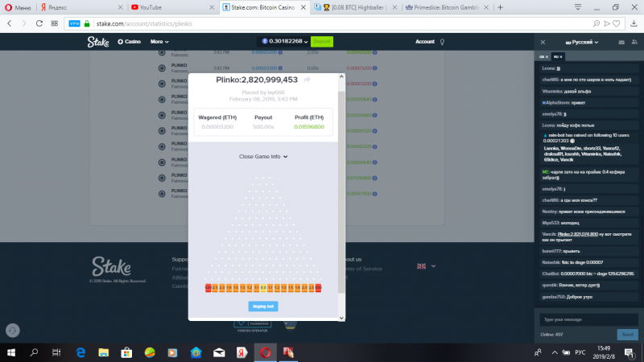Click the Plinko icon on the 0.00000960 row
The height and width of the screenshot is (362, 644).
pos(162,115)
